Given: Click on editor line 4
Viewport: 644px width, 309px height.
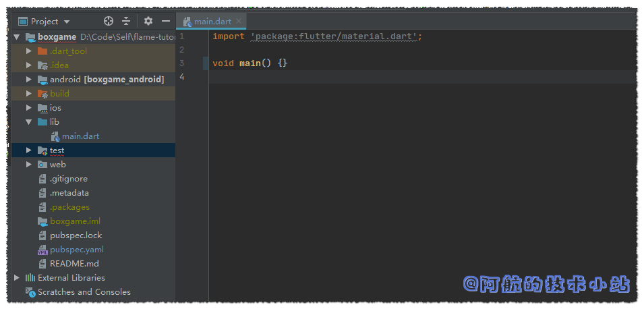Looking at the screenshot, I should [405, 77].
